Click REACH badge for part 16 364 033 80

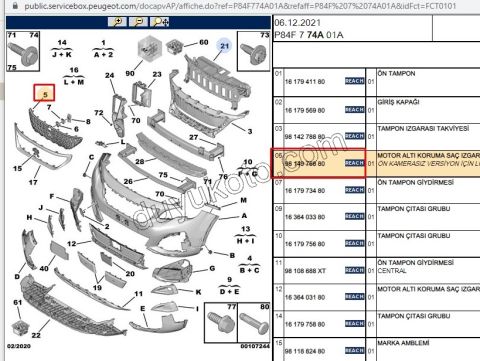(354, 216)
